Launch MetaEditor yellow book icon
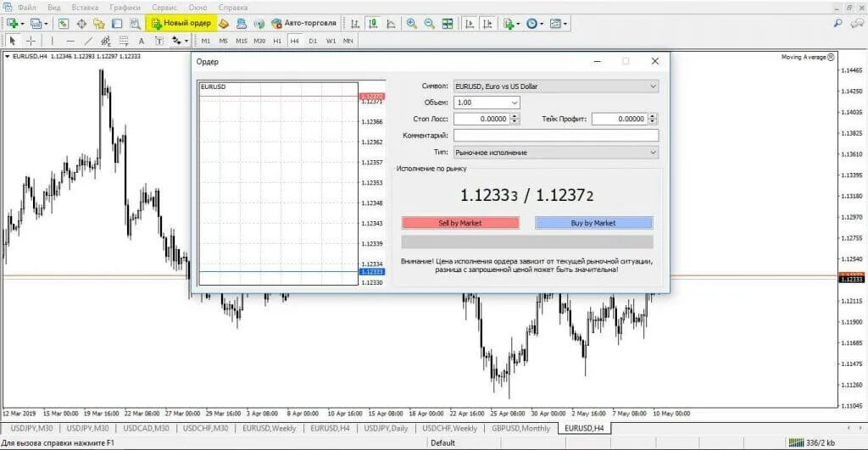Image resolution: width=868 pixels, height=450 pixels. click(224, 23)
